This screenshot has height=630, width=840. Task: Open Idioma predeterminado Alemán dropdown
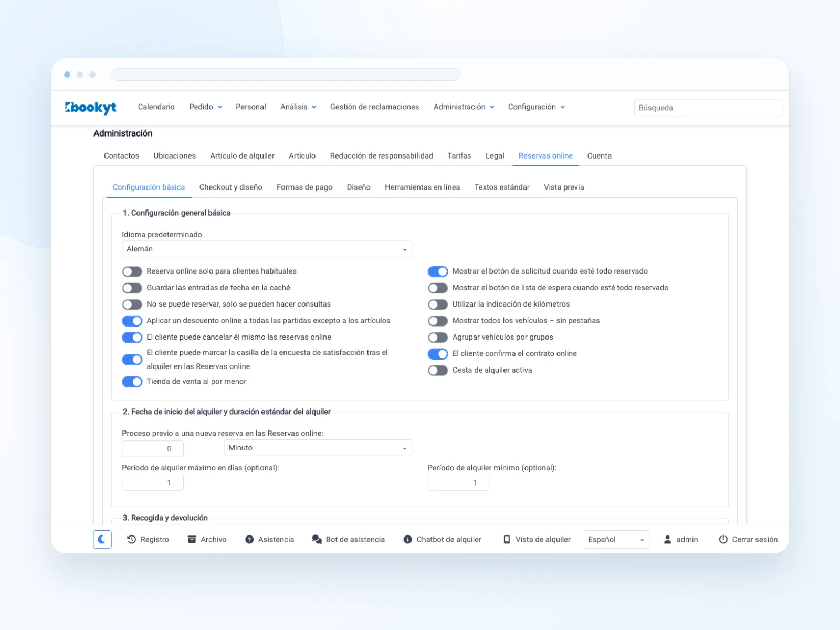(x=267, y=249)
